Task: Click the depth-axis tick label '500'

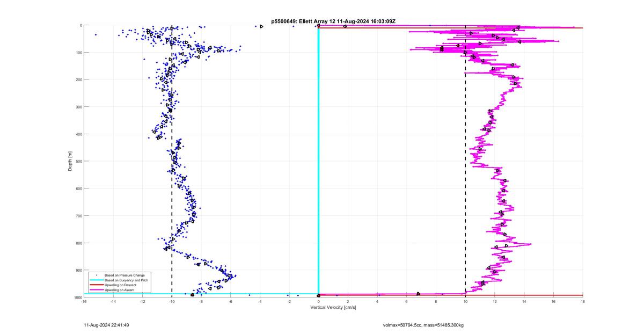Action: point(78,161)
